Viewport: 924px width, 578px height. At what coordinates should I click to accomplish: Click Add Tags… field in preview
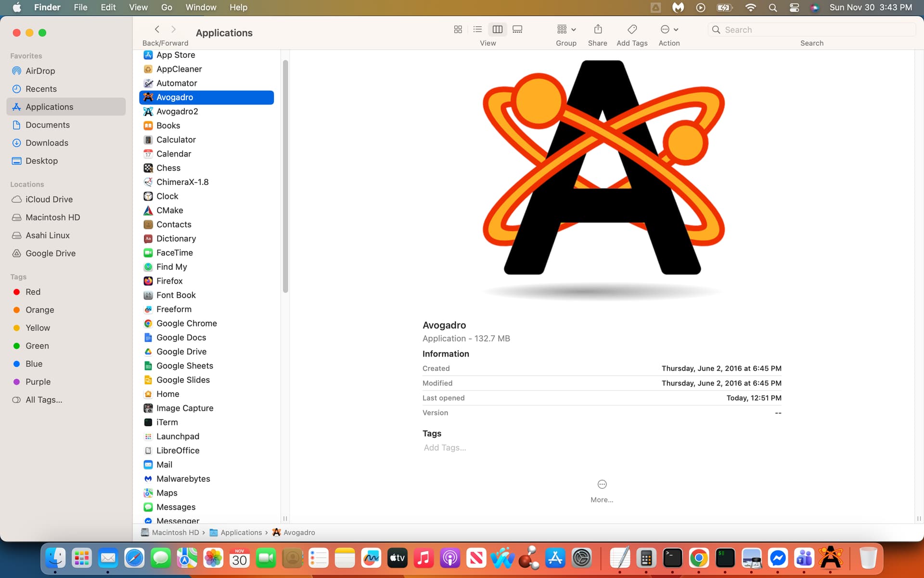445,447
